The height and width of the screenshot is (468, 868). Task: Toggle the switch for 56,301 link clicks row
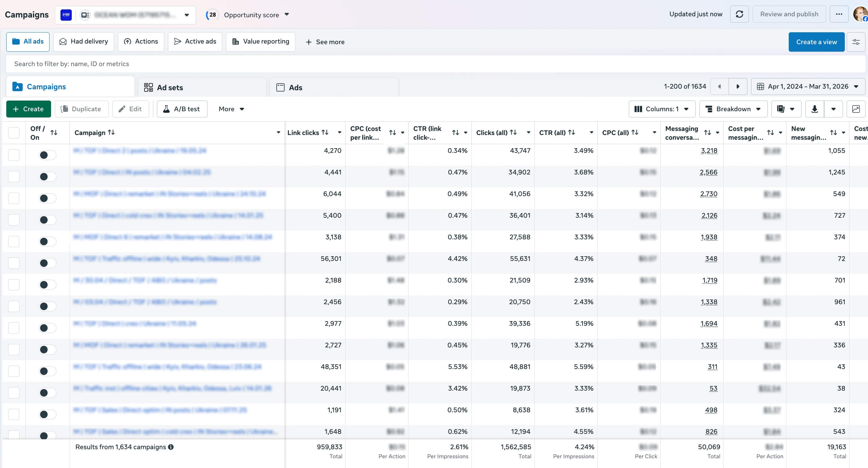48,263
